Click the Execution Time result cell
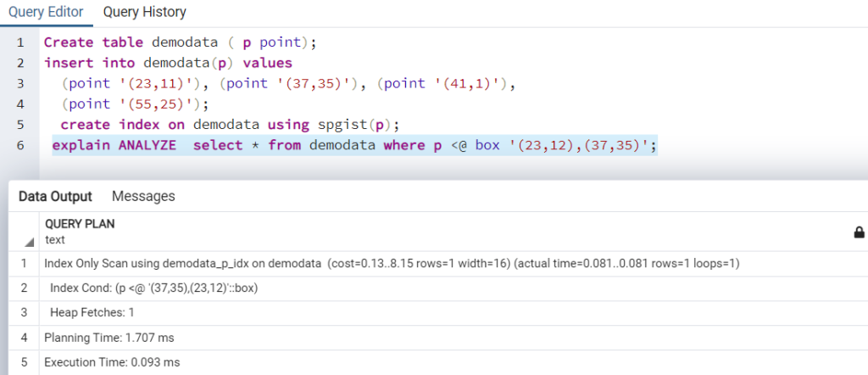868x375 pixels. pyautogui.click(x=453, y=362)
